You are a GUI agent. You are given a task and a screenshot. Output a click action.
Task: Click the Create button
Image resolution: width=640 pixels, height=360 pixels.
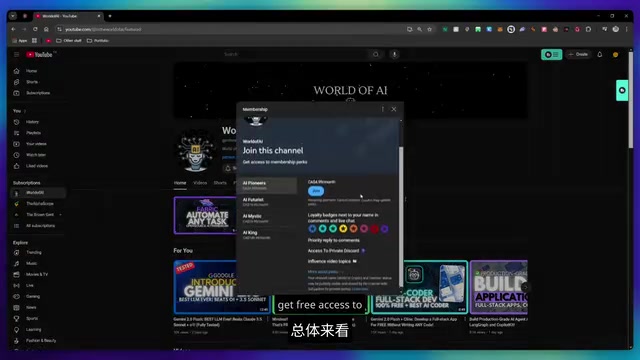coord(578,54)
